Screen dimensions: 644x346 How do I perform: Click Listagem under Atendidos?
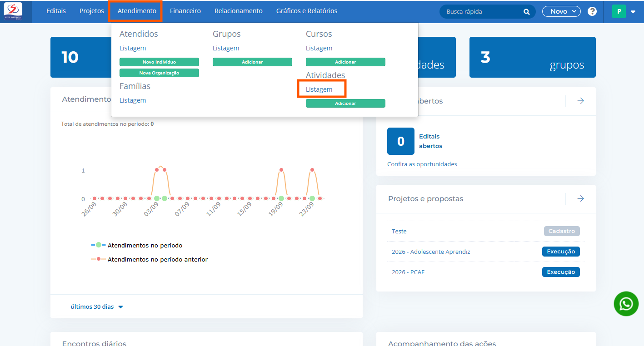coord(133,48)
